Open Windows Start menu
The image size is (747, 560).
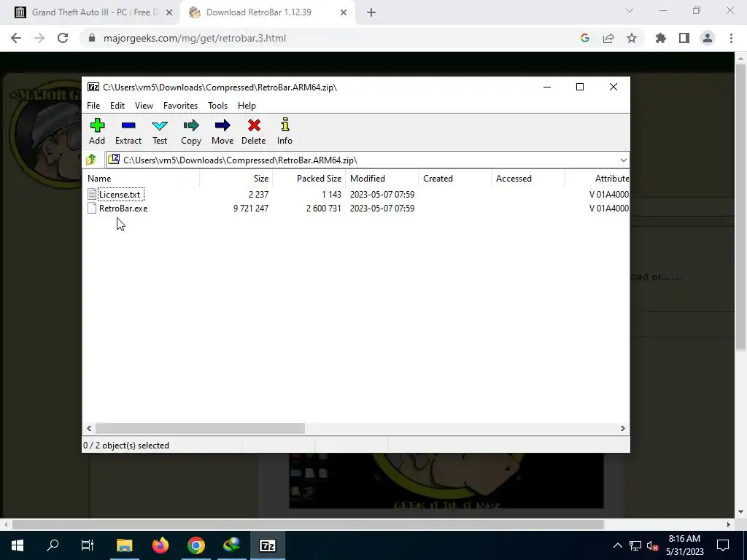[18, 545]
